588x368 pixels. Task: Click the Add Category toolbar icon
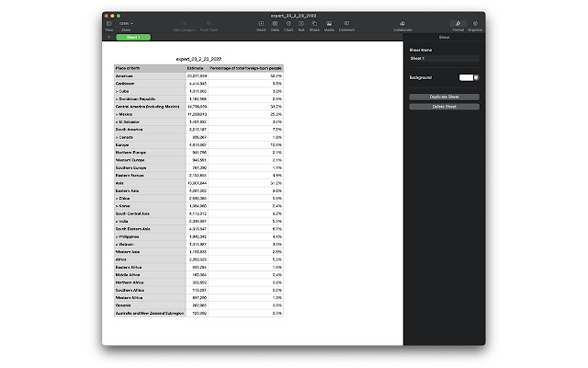(184, 23)
